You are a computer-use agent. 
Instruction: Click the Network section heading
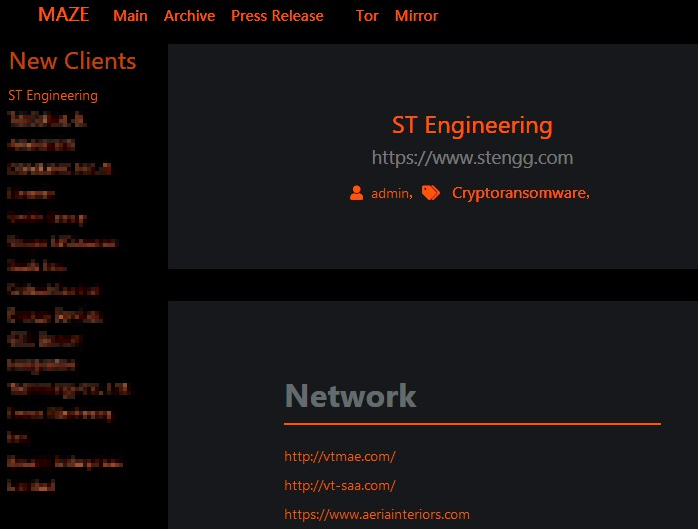click(350, 395)
